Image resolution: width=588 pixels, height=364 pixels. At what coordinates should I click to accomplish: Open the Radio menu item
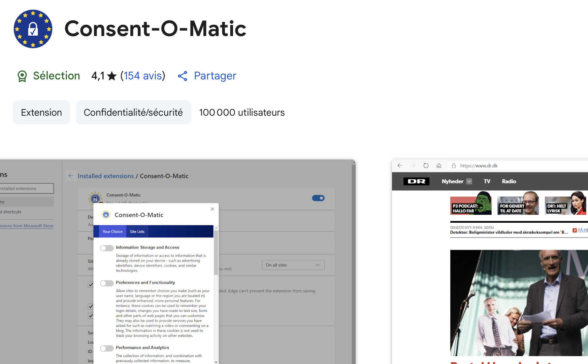coord(509,181)
